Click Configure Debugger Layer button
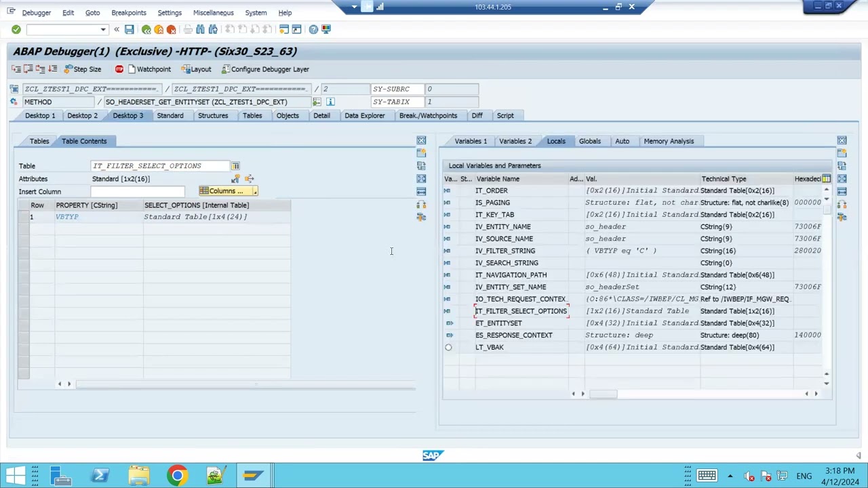Image resolution: width=868 pixels, height=488 pixels. pyautogui.click(x=264, y=69)
